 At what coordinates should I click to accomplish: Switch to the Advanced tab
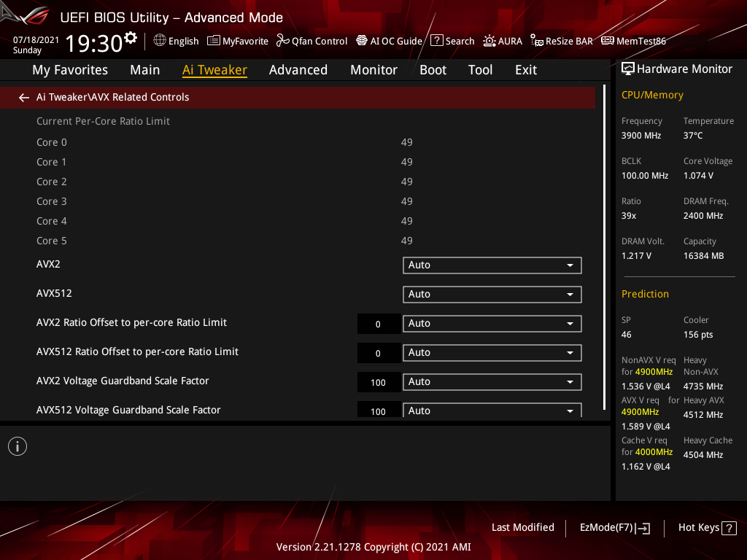click(298, 70)
